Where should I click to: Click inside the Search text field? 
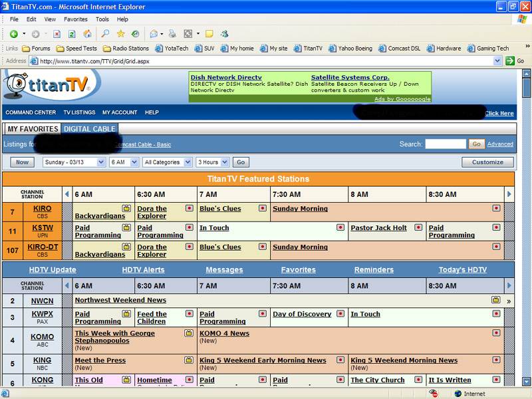[446, 144]
